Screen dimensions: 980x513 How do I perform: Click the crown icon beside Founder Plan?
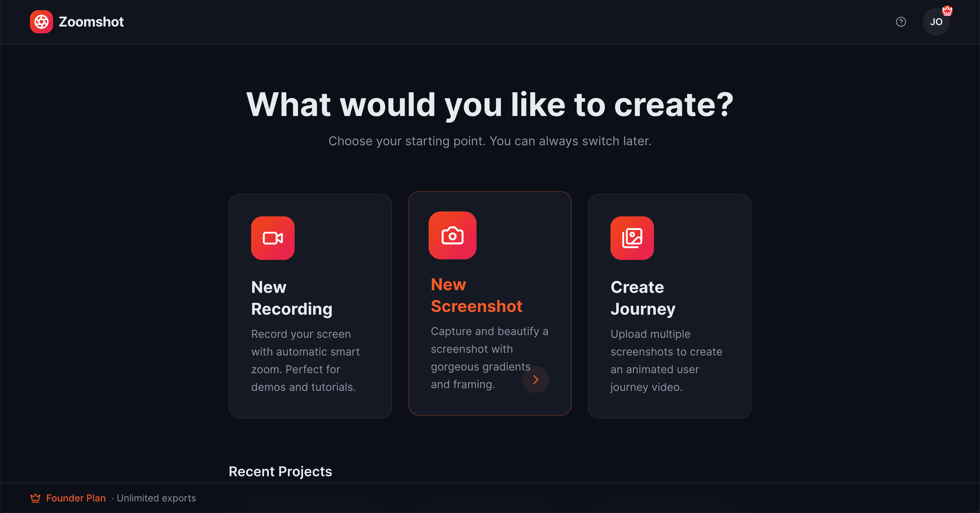[x=35, y=498]
